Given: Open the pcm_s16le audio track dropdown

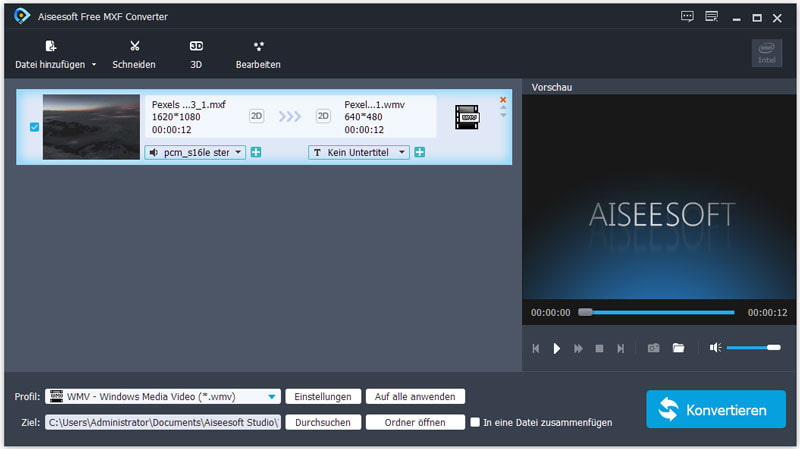Looking at the screenshot, I should (x=195, y=153).
